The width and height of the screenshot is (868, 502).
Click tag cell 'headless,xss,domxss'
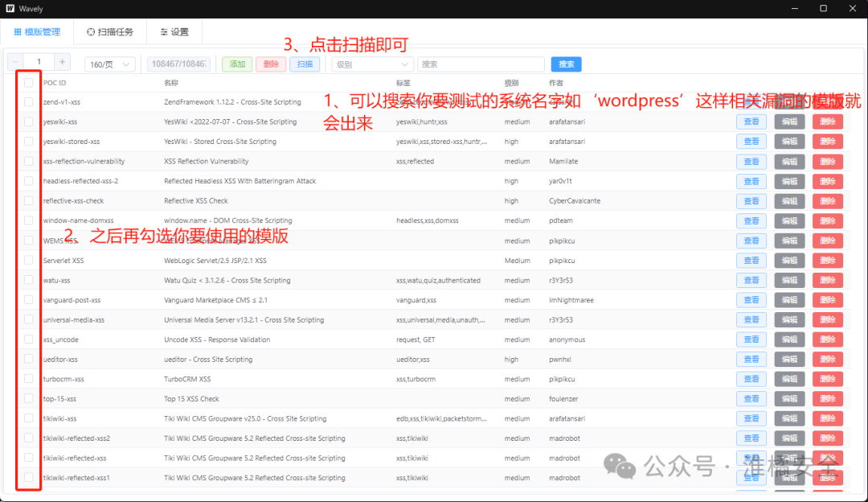tap(428, 220)
